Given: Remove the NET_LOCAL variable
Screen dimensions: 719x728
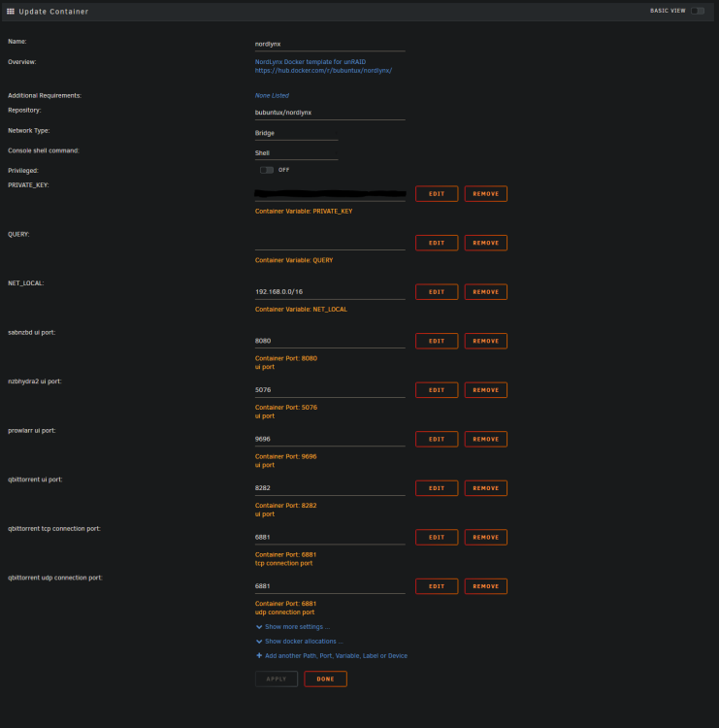Looking at the screenshot, I should pyautogui.click(x=485, y=292).
